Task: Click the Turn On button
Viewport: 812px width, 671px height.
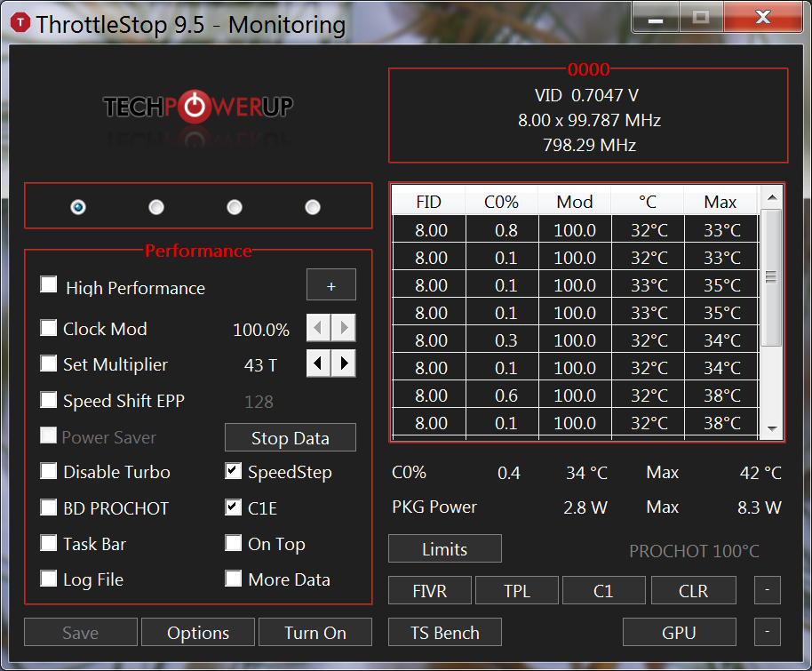Action: pos(315,632)
